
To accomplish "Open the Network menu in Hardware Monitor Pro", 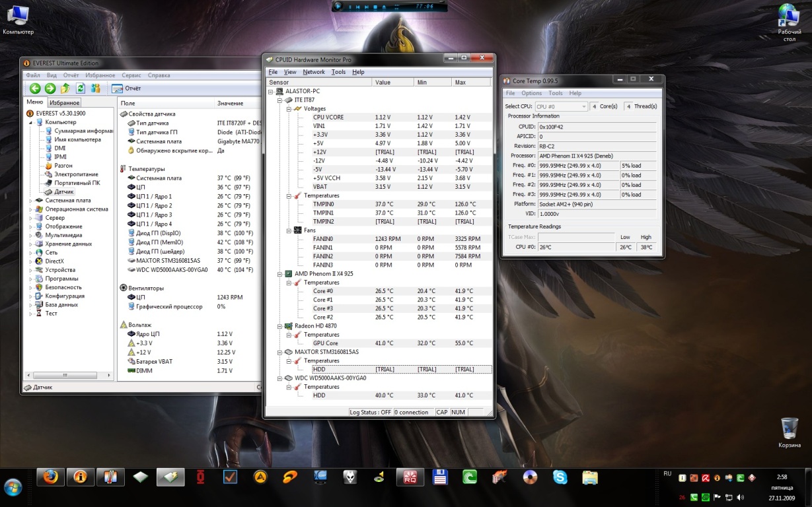I will pos(314,72).
